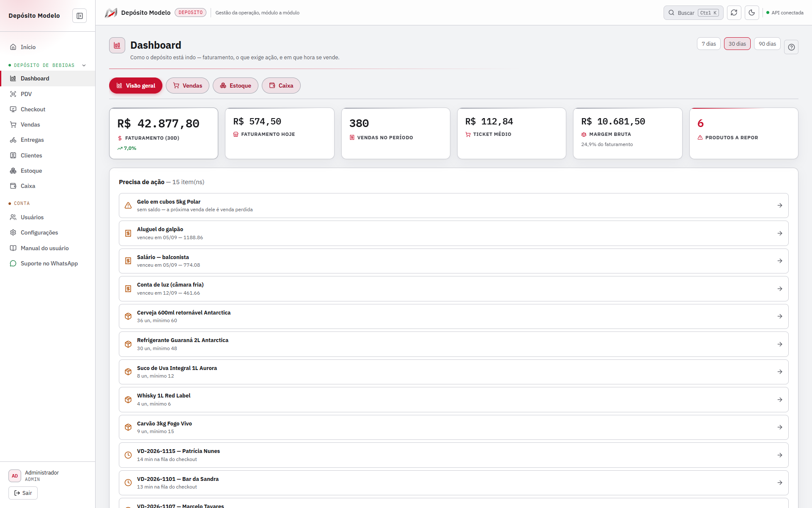
Task: Click box icon on Suco de Uva row
Action: point(128,372)
